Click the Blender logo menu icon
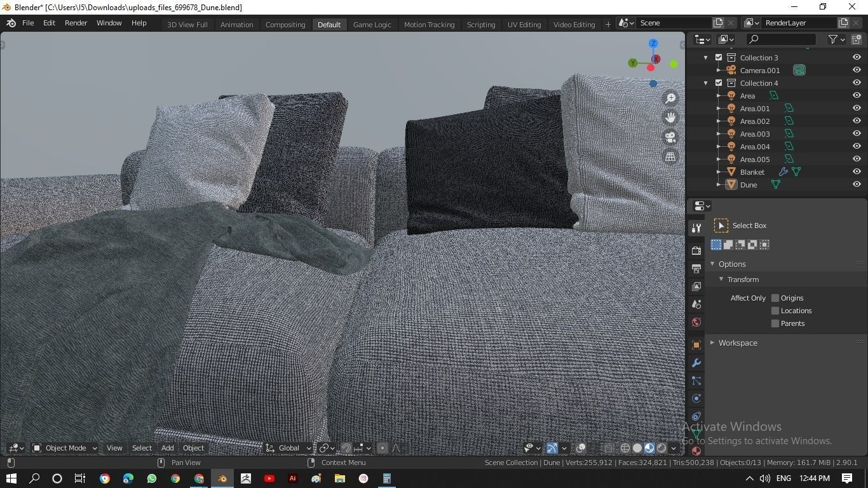Screen dimensions: 868x488 tap(11, 23)
